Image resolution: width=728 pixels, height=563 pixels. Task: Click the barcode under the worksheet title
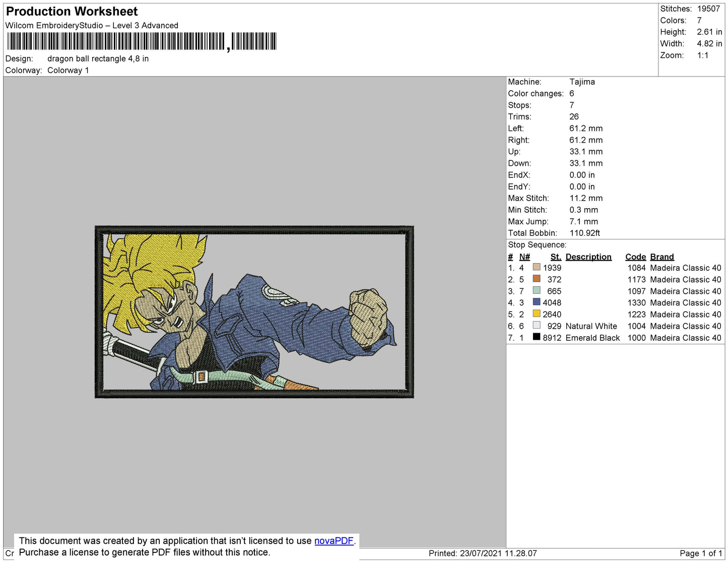(142, 41)
